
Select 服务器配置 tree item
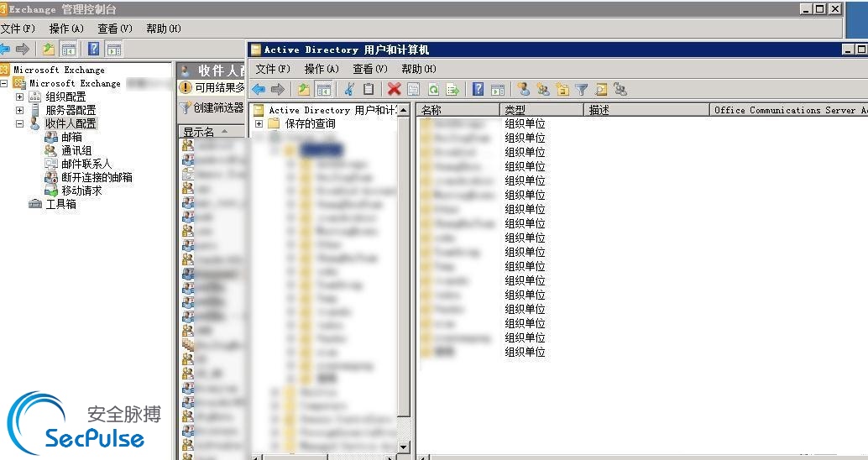pos(71,110)
